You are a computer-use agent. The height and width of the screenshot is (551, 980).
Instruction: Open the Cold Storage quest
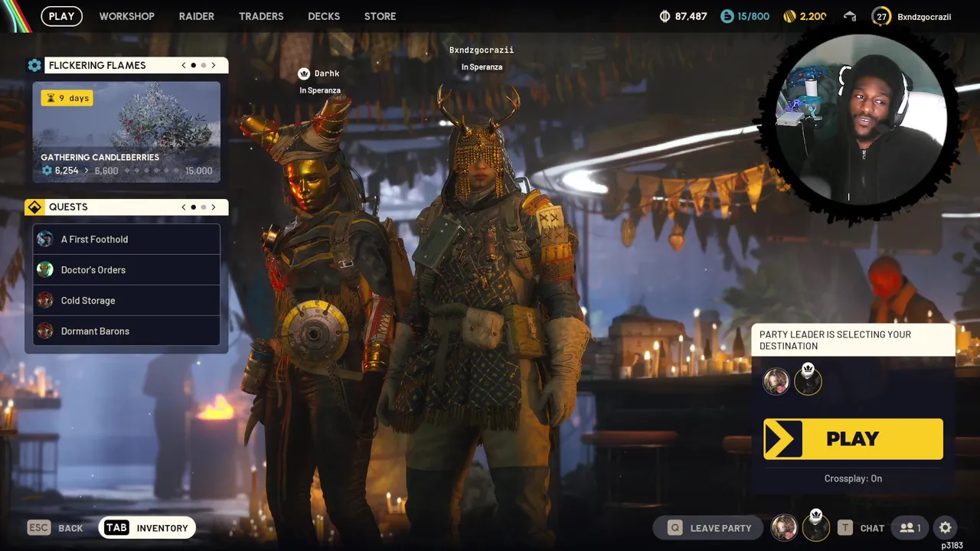(x=126, y=300)
